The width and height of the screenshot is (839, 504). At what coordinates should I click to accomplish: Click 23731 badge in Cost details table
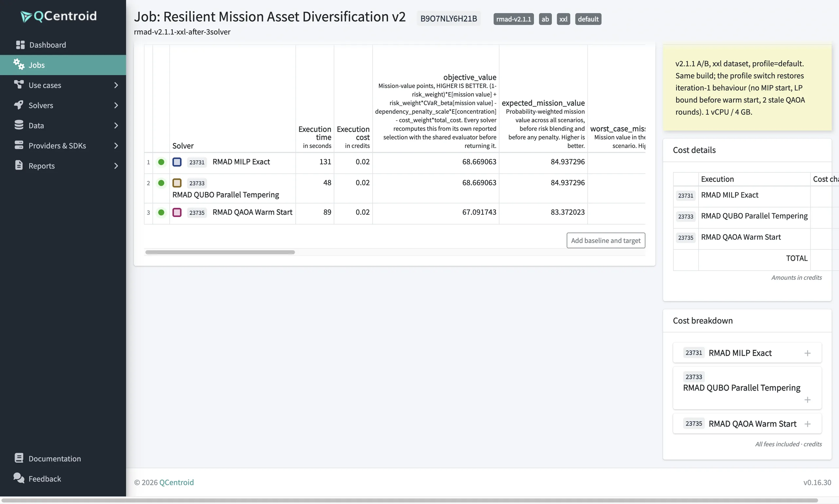[x=686, y=196]
